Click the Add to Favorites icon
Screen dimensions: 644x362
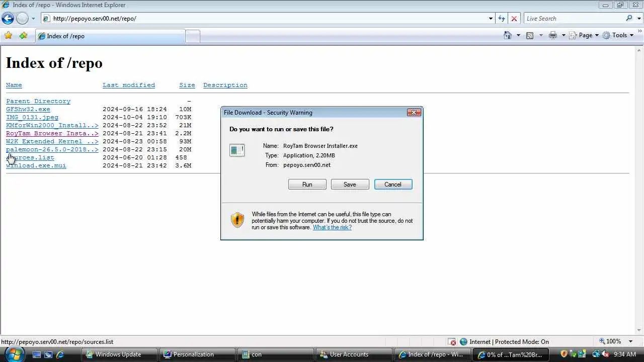pos(23,36)
